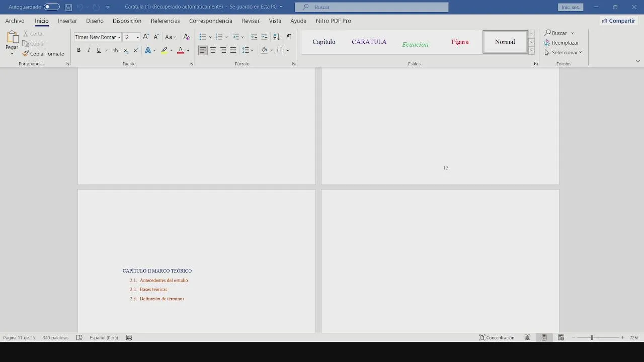This screenshot has height=362, width=644.
Task: Click the numbered list icon
Action: pos(219,37)
